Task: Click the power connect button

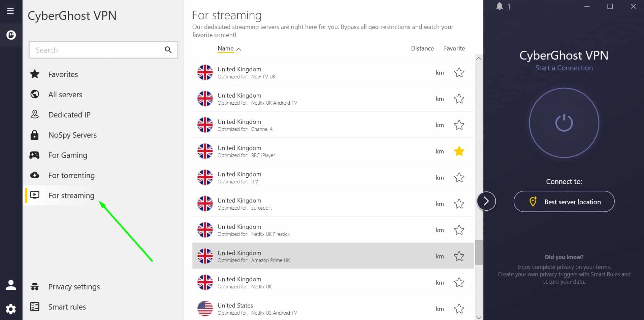Action: 564,123
